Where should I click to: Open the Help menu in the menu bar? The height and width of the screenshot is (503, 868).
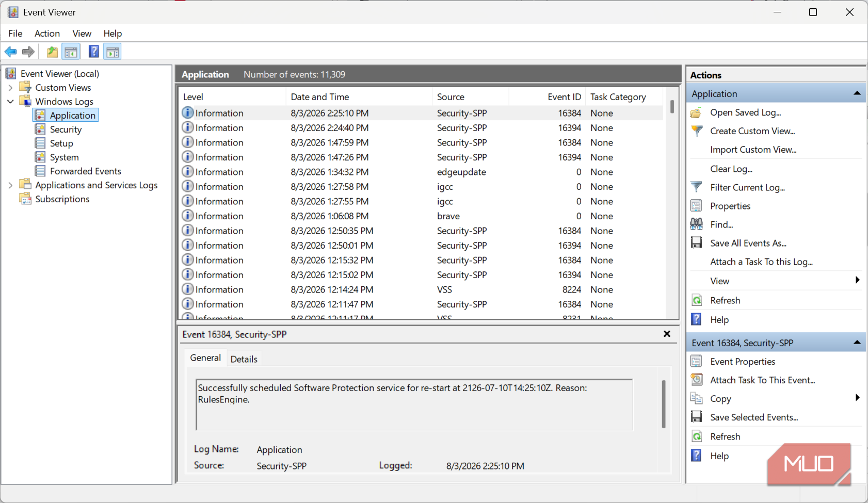click(112, 34)
